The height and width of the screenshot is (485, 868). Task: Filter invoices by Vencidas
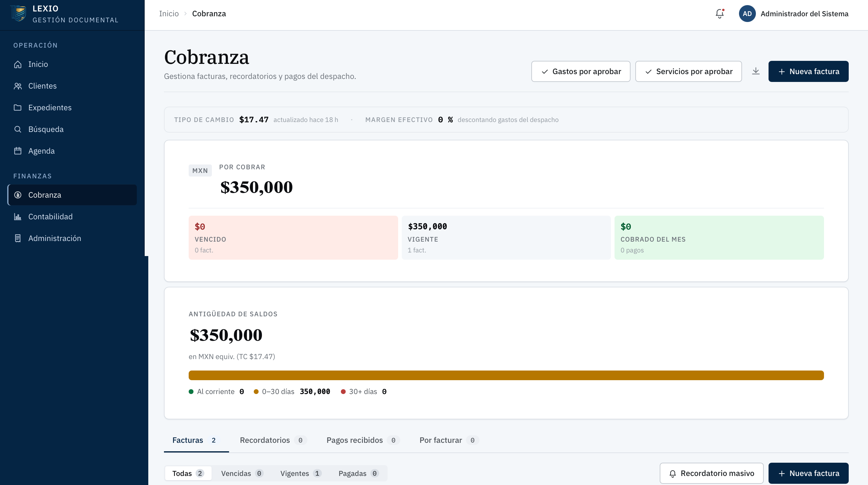242,473
